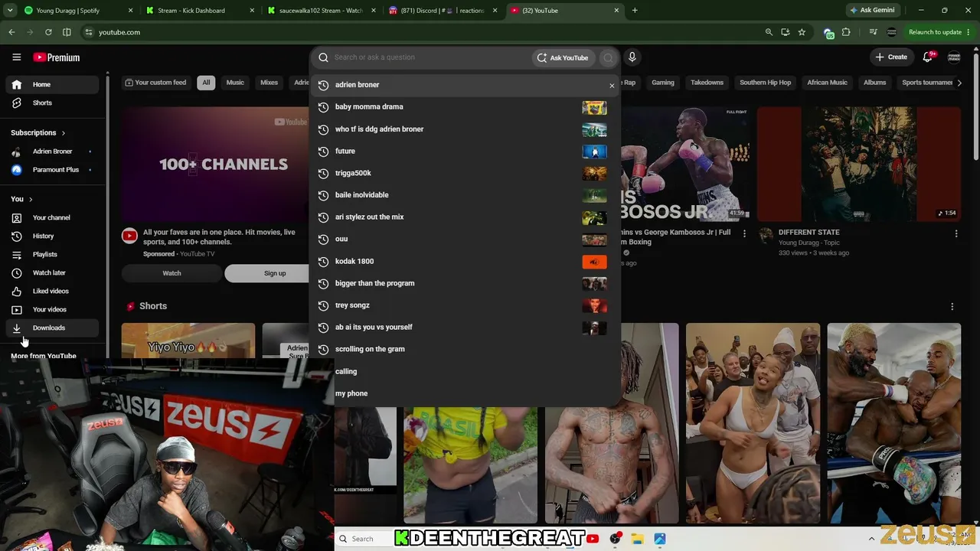Open Shorts in the sidebar
Image resolution: width=980 pixels, height=551 pixels.
point(52,103)
